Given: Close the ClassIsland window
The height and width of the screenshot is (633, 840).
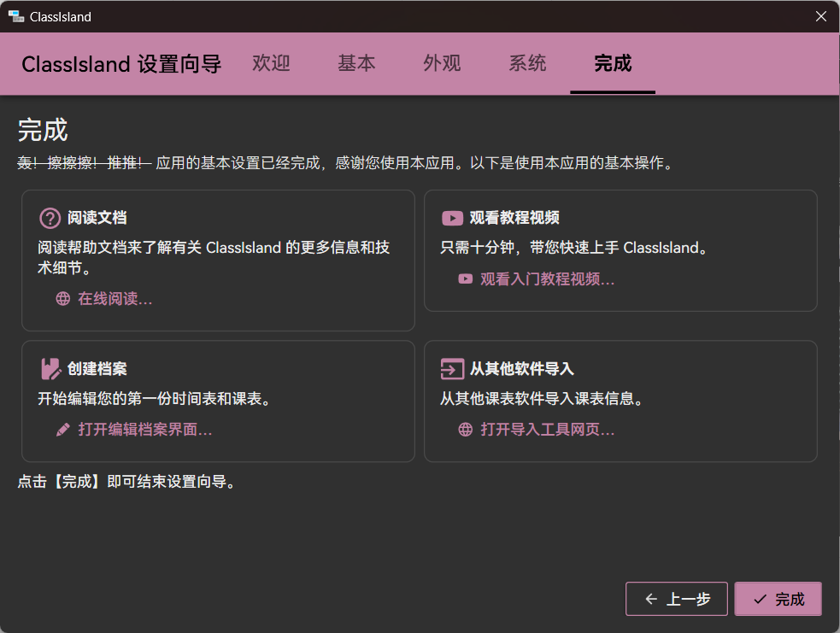Looking at the screenshot, I should 820,16.
